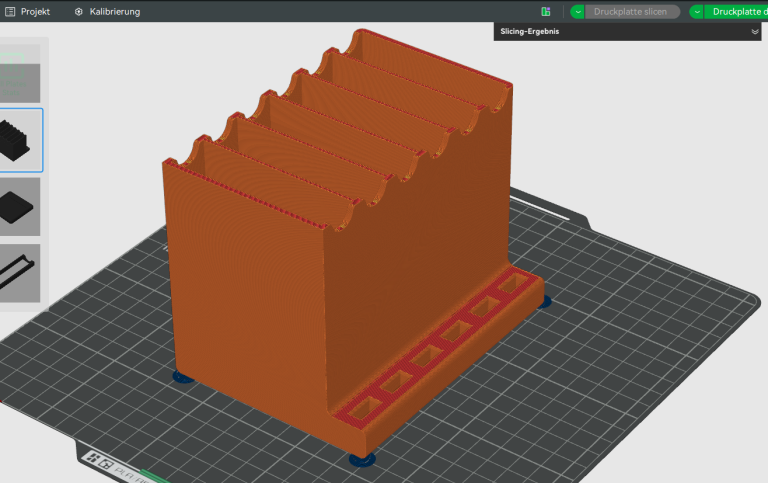Screen dimensions: 768x483
Task: Switch to the Kalibrierung tab
Action: point(114,11)
